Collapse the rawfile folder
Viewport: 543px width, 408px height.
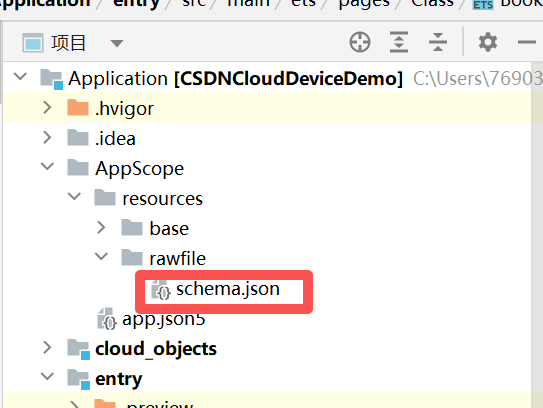(101, 256)
